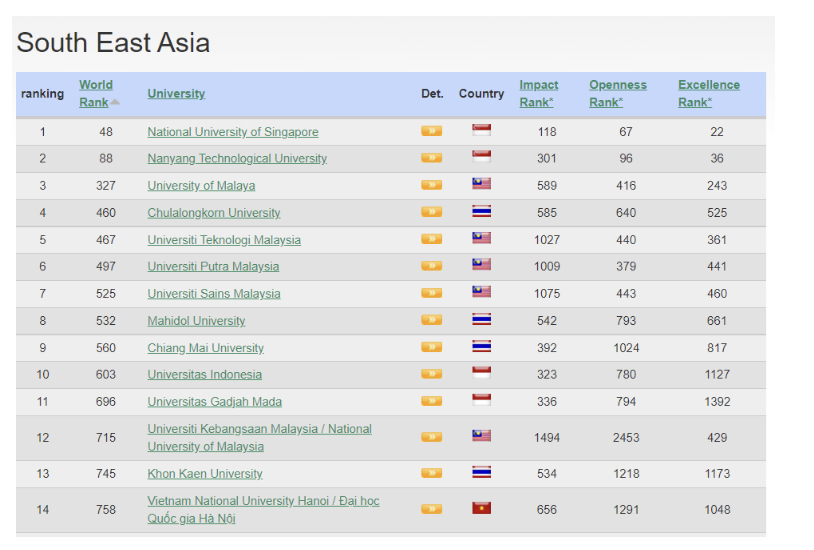The image size is (814, 550).
Task: Click Malaysia flag in University of Malaya row
Action: pos(481,184)
